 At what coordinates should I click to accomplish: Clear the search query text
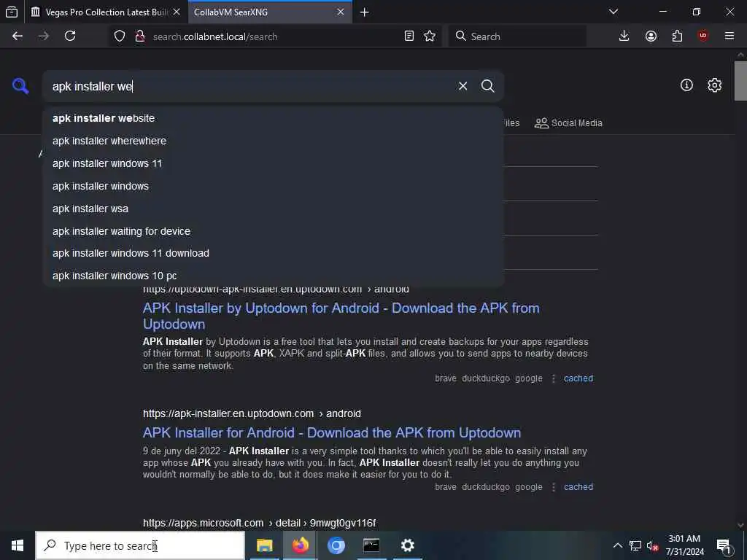click(462, 86)
